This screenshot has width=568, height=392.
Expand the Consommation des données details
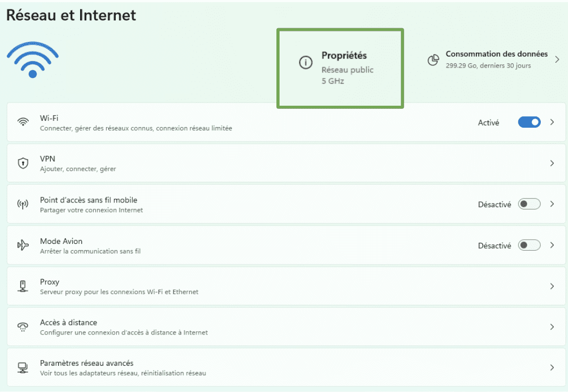pos(556,59)
